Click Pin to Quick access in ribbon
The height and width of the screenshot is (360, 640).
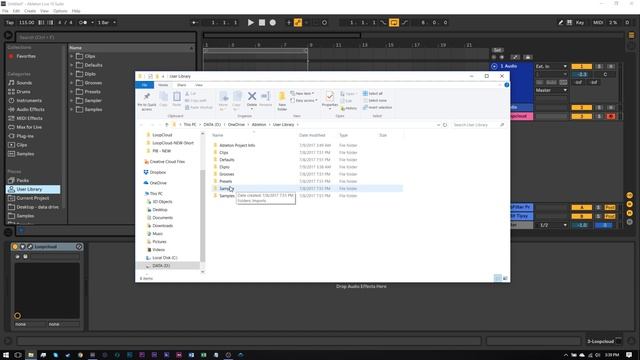[x=147, y=101]
